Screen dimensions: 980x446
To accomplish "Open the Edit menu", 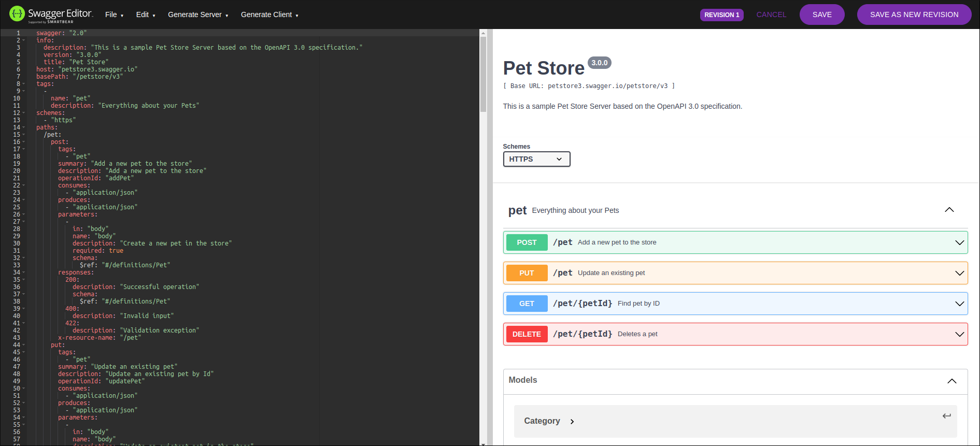I will coord(146,15).
